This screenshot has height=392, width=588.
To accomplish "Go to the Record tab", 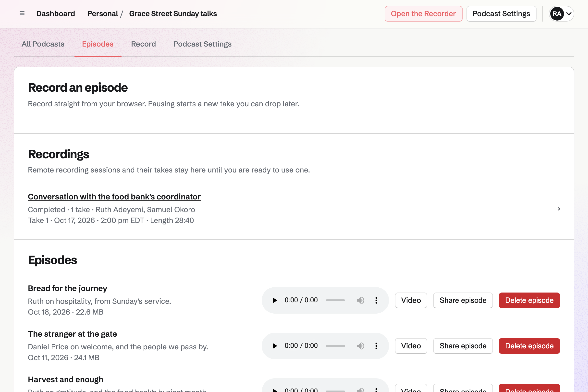I will coord(144,44).
